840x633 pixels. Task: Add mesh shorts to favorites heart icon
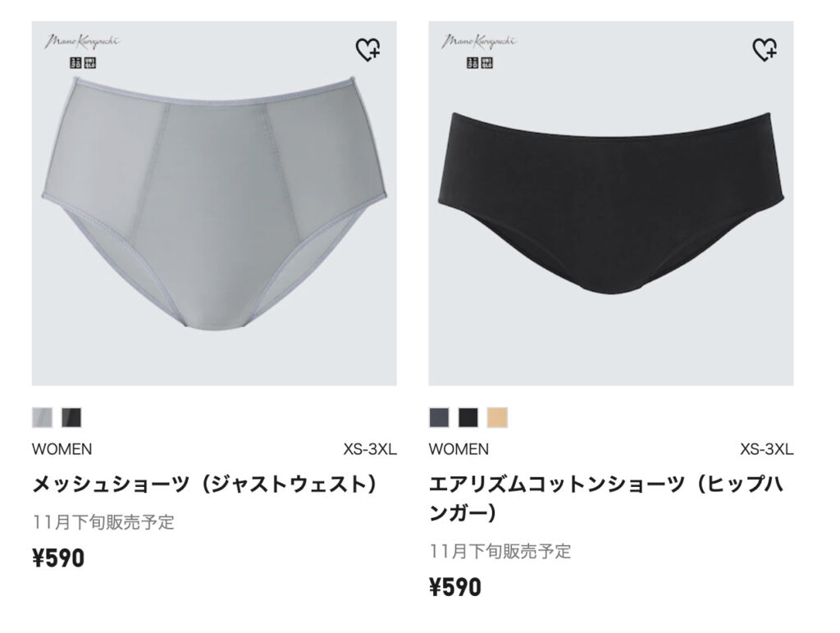(368, 50)
